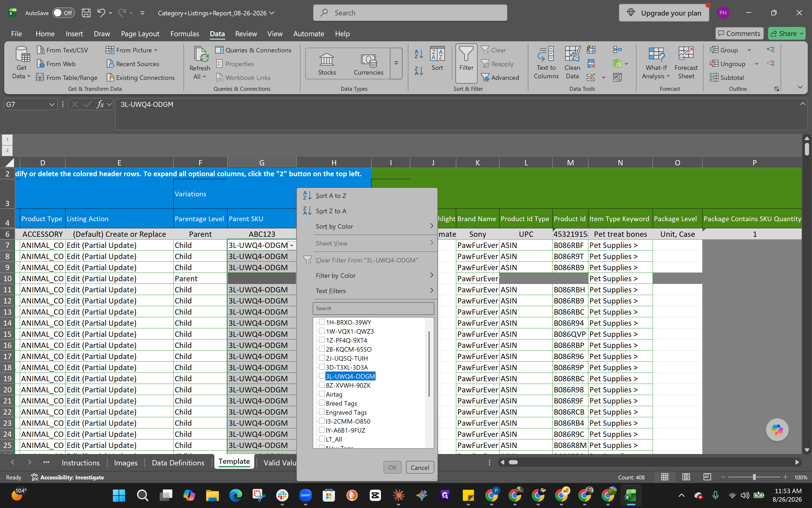Select Currencies data type
This screenshot has height=508, width=812.
click(x=368, y=64)
